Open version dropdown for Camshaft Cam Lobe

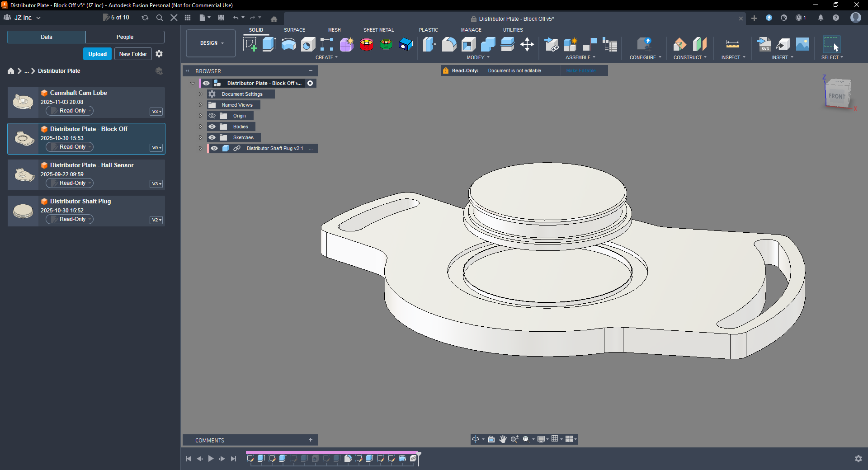pos(156,111)
